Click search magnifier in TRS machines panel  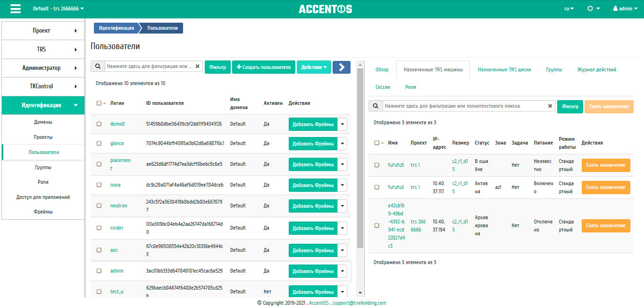click(376, 106)
